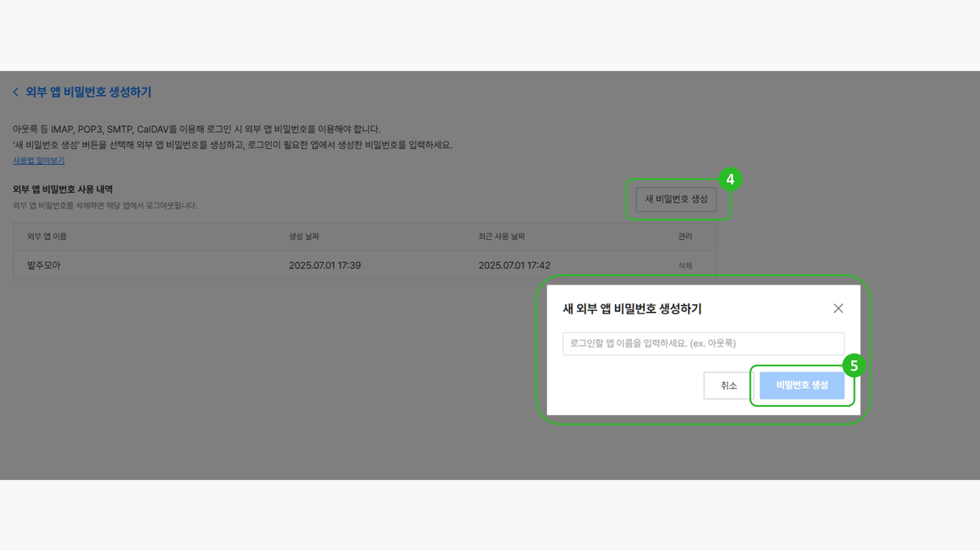Click the 생성 날짜 column header
This screenshot has width=980, height=551.
coord(304,237)
